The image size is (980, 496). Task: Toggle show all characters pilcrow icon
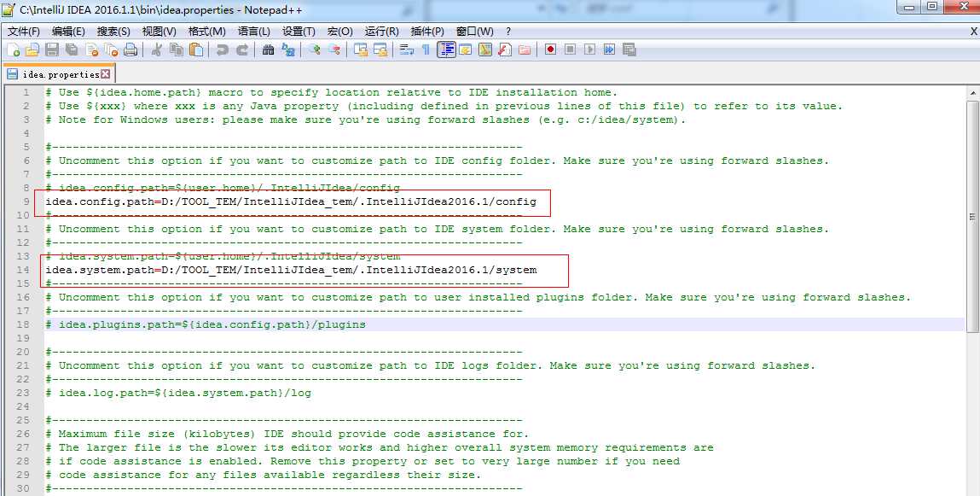(426, 50)
